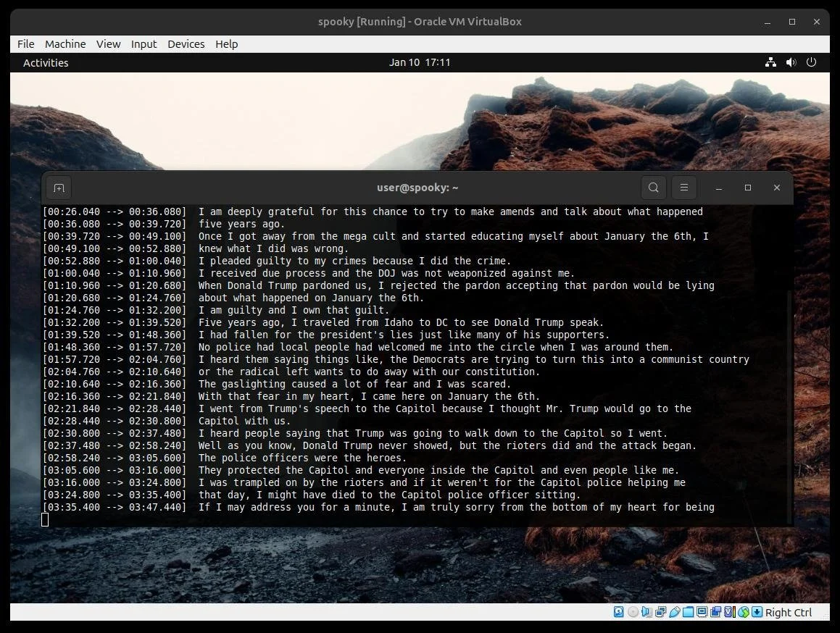Open the Activities overview
The image size is (840, 633).
pos(46,63)
